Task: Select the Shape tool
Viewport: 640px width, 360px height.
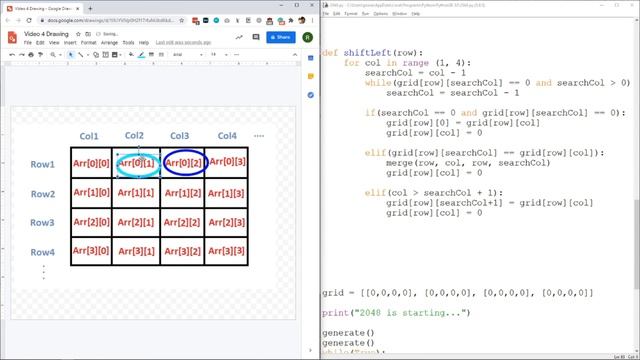Action: click(96, 55)
